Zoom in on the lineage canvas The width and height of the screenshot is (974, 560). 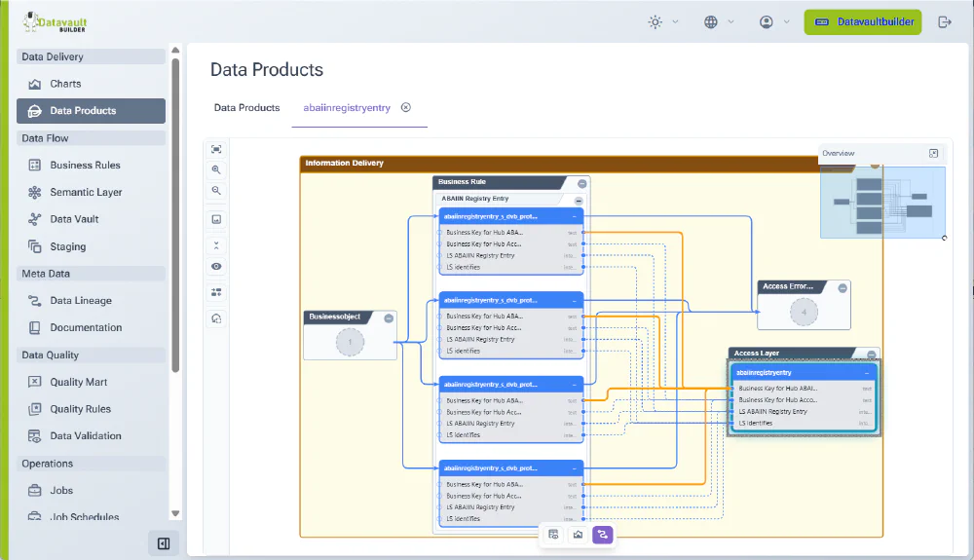[x=216, y=169]
